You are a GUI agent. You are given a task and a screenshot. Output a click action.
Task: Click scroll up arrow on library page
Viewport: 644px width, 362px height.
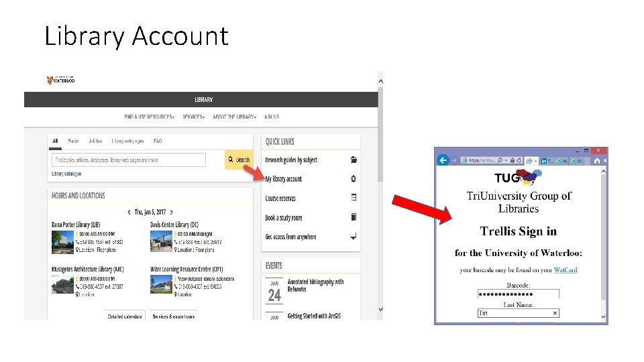tap(381, 81)
